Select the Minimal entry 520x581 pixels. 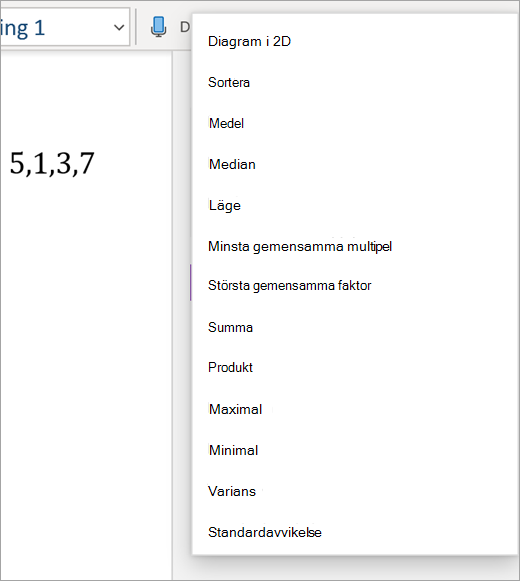coord(233,450)
